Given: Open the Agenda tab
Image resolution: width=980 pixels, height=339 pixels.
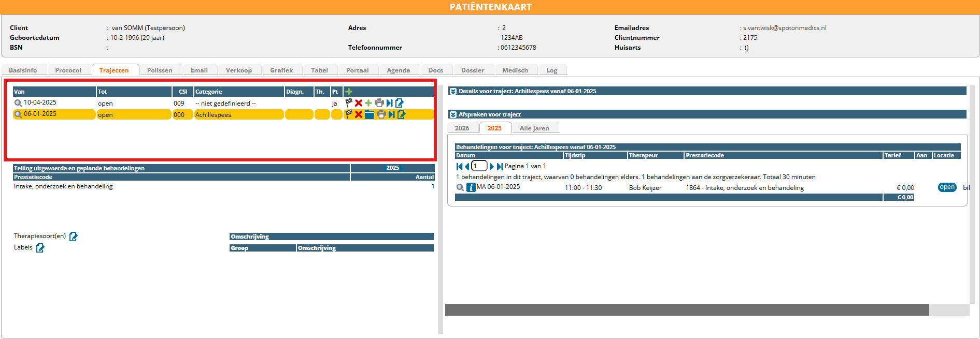Looking at the screenshot, I should tap(398, 70).
